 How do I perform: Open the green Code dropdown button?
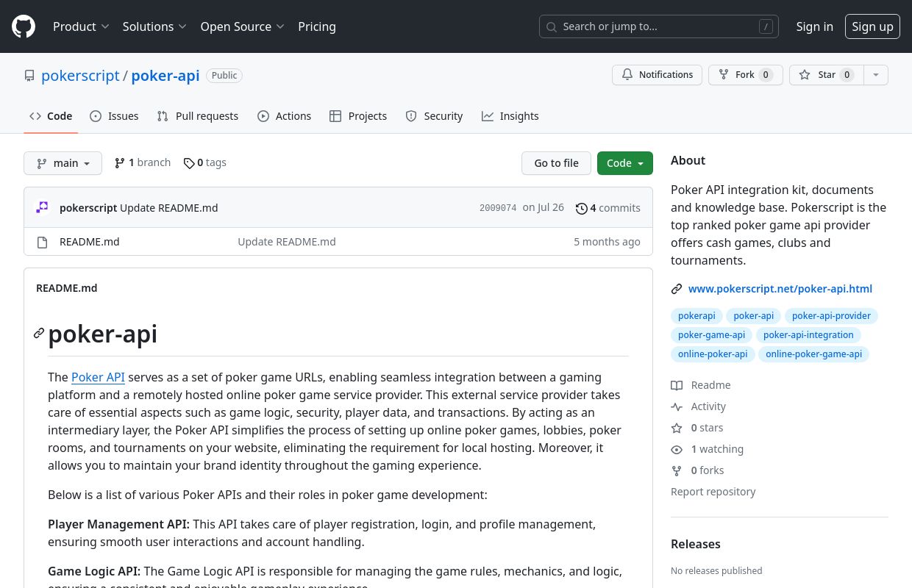click(625, 163)
